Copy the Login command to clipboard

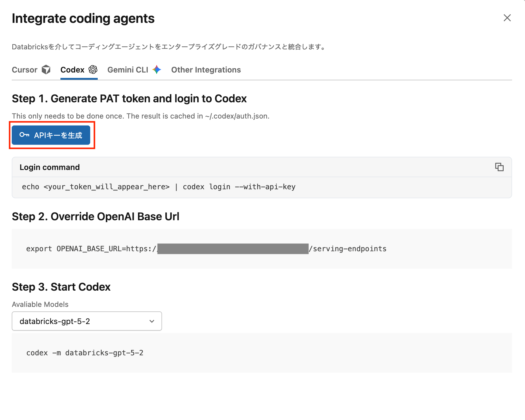[499, 167]
